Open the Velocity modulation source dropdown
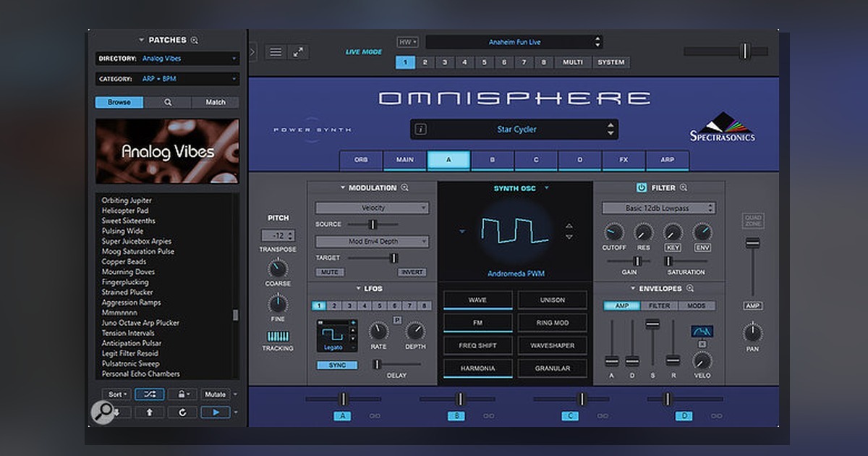Screen dimensions: 868x456 372,208
